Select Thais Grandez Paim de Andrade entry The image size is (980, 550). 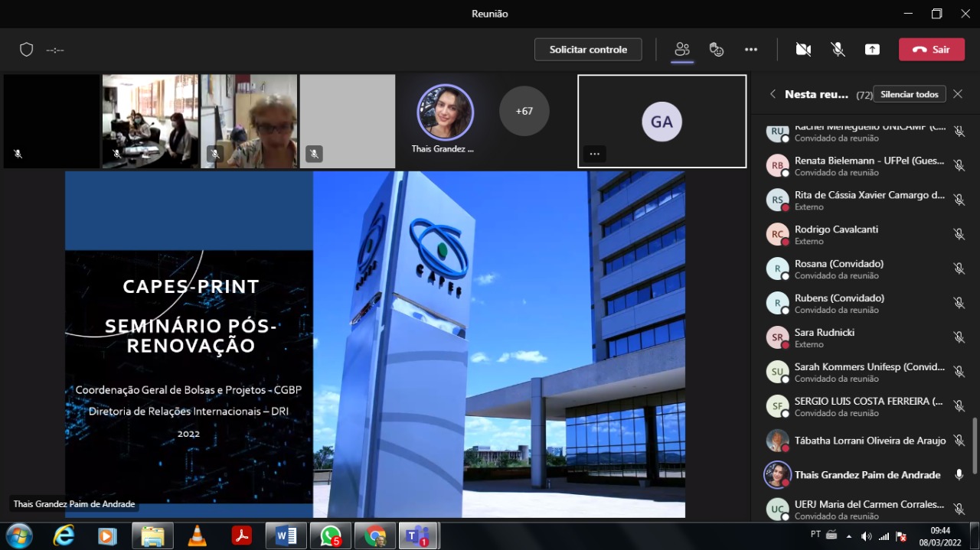pos(867,475)
